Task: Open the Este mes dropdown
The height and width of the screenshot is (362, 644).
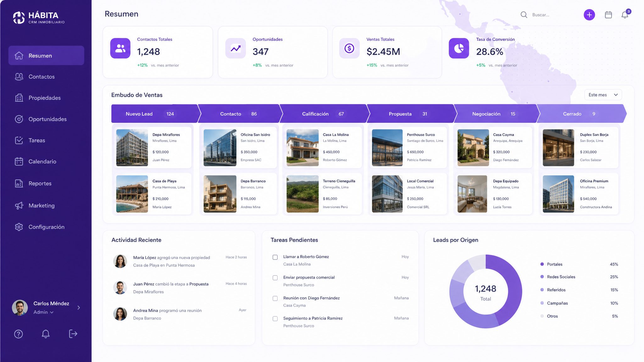Action: pos(603,95)
